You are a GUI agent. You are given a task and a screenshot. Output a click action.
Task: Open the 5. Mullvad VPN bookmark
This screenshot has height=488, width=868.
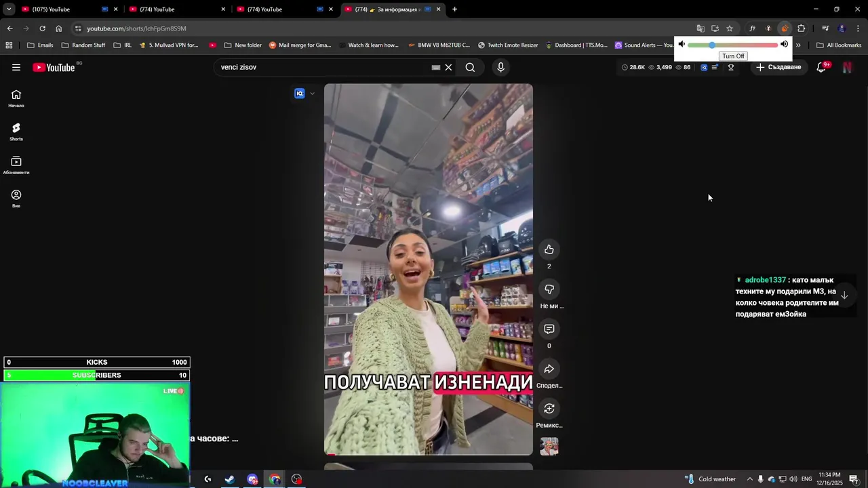(168, 45)
